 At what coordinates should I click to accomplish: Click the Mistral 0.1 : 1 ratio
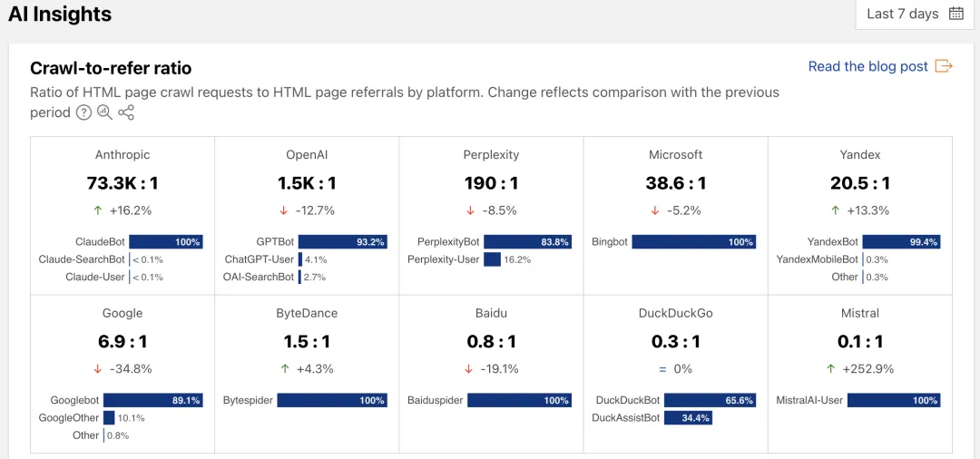click(x=859, y=342)
